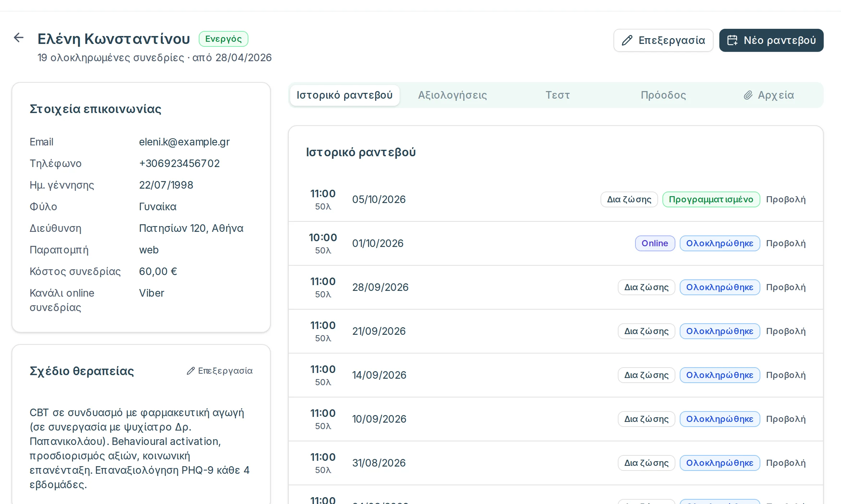The image size is (841, 504).
Task: Open Προβολή for the 28/09/2026 appointment
Action: coord(786,287)
